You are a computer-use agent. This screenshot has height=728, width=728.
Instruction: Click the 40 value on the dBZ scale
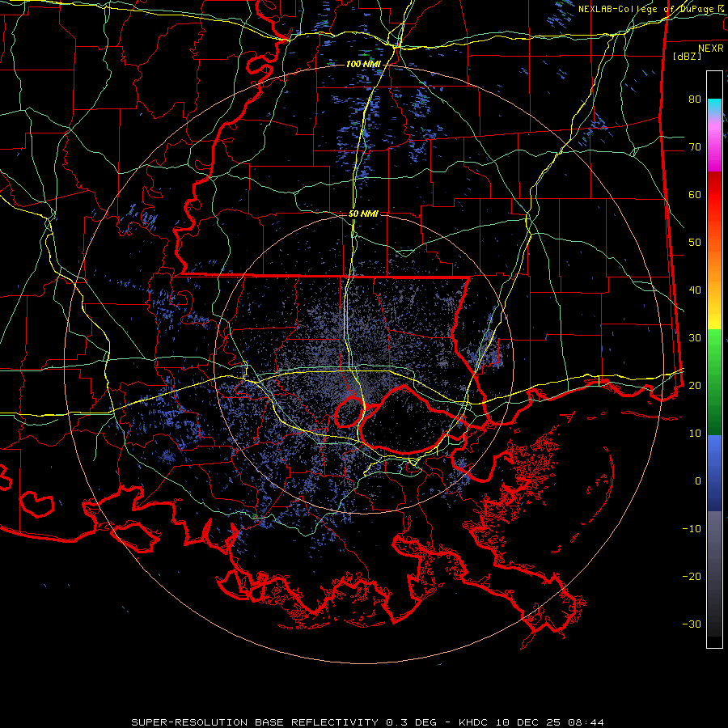click(x=695, y=290)
